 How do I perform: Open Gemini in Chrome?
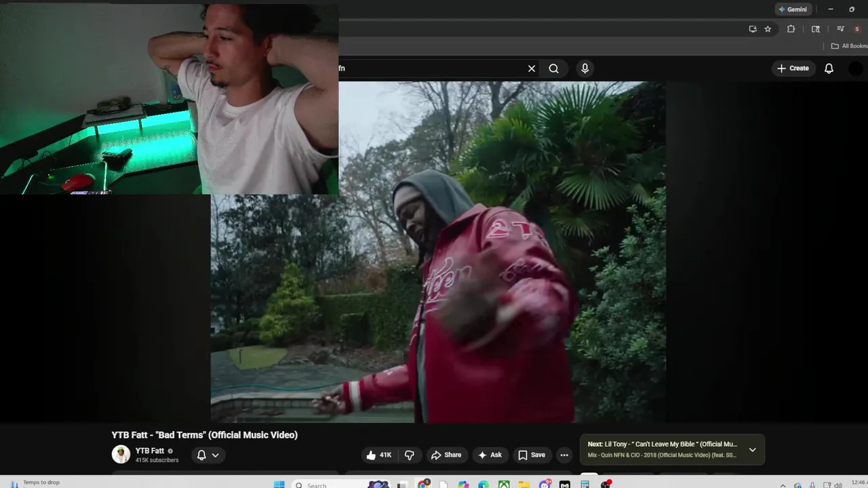(x=793, y=9)
